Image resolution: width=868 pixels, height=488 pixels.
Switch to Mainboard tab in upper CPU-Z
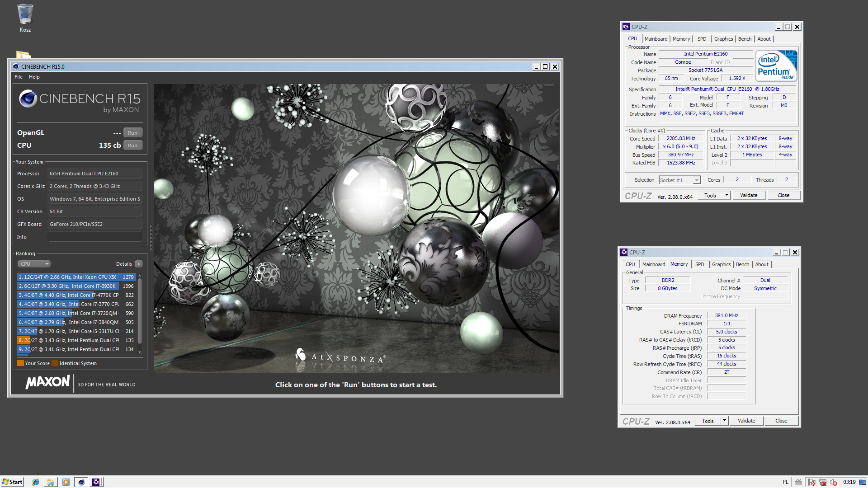pos(656,39)
